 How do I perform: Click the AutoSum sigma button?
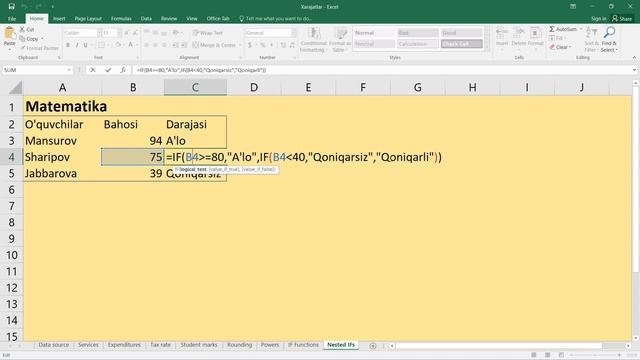pos(563,29)
